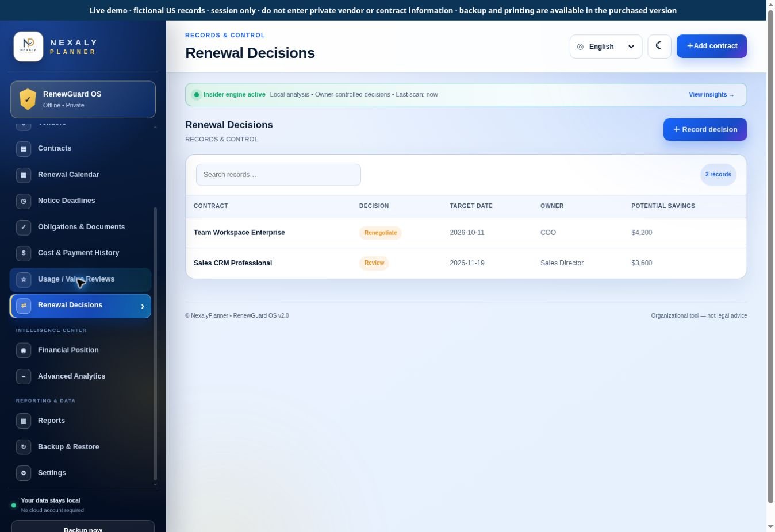Click the Notice Deadlines clock icon
This screenshot has height=532, width=775.
24,201
